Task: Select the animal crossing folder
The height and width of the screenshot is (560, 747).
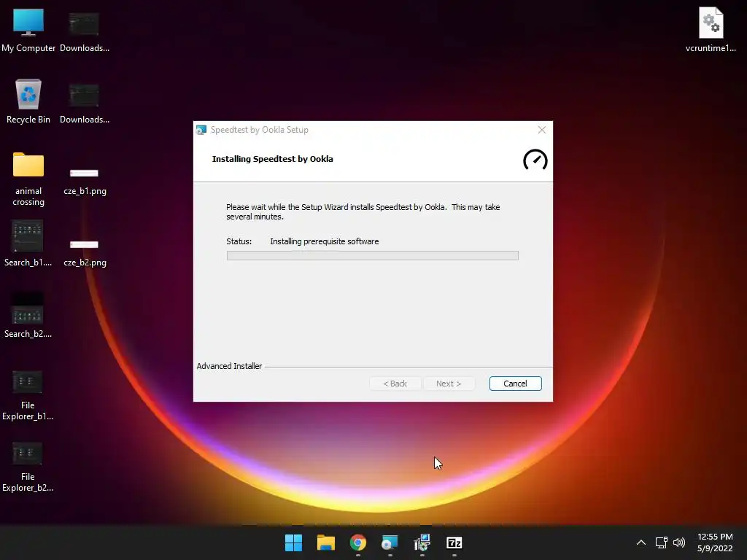Action: [x=28, y=179]
